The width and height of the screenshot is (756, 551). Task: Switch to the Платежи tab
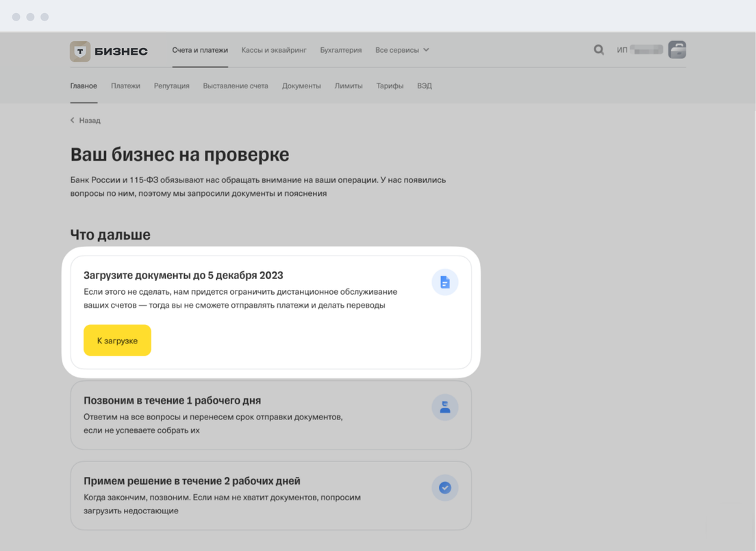click(125, 86)
